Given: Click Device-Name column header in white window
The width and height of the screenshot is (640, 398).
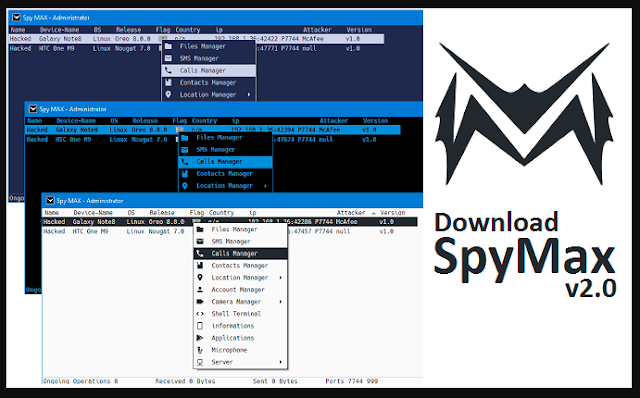Looking at the screenshot, I should pos(93,213).
